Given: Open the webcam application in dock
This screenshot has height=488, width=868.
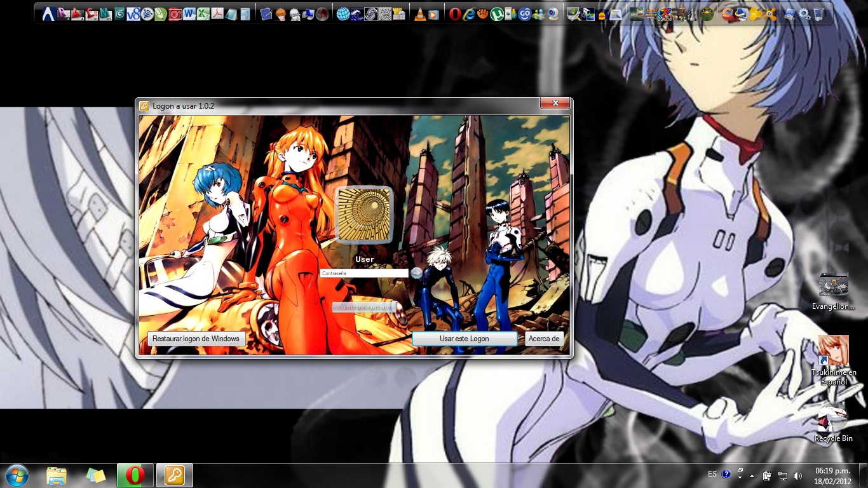Looking at the screenshot, I should [553, 14].
